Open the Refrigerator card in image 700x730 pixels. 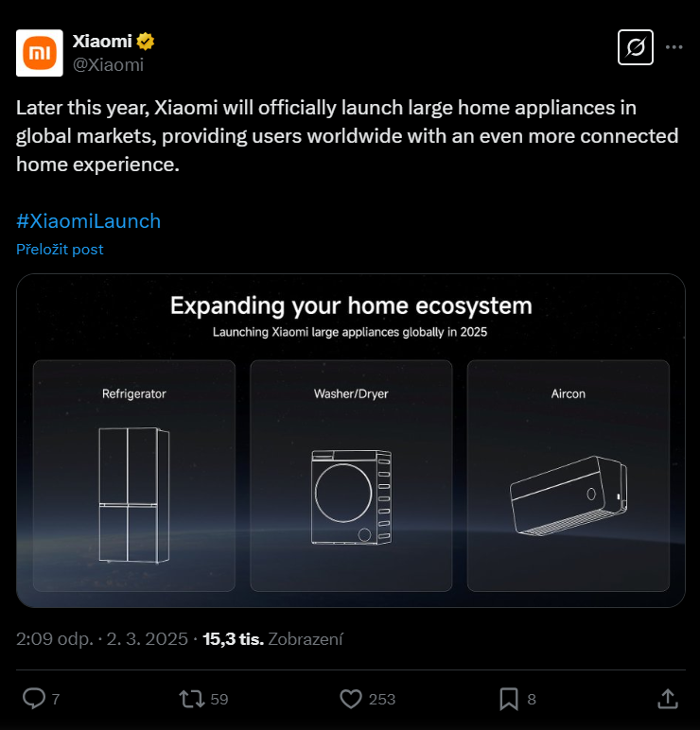[133, 476]
